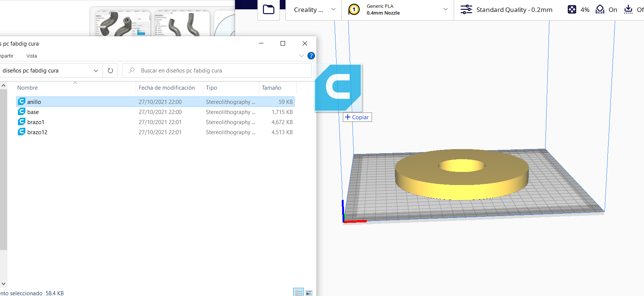Select the file named base
This screenshot has width=644, height=296.
point(33,112)
